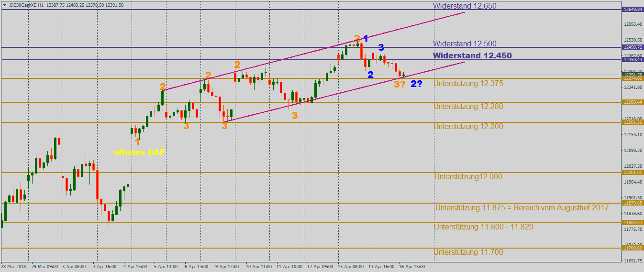The height and width of the screenshot is (272, 644).
Task: Click the '28 Mar 2018' time label
Action: (x=12, y=266)
